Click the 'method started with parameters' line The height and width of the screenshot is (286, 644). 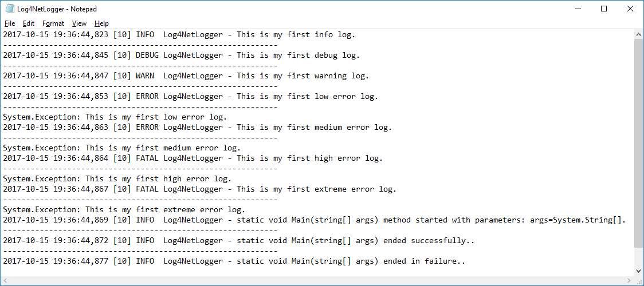[314, 220]
